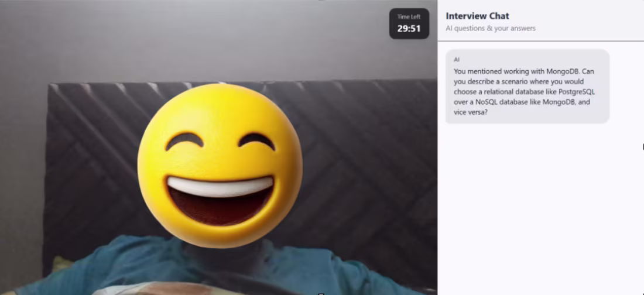The image size is (644, 295).
Task: Click the webcam video feed with the emoji
Action: pos(218,147)
